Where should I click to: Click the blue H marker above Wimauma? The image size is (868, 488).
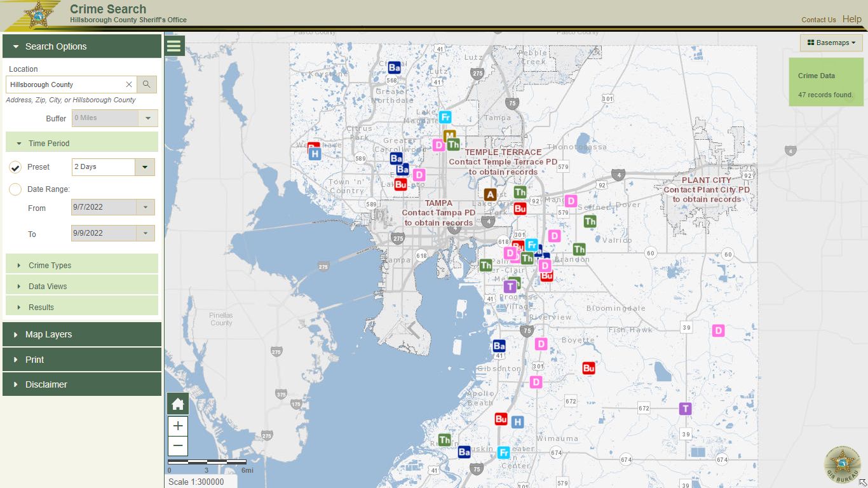(517, 422)
